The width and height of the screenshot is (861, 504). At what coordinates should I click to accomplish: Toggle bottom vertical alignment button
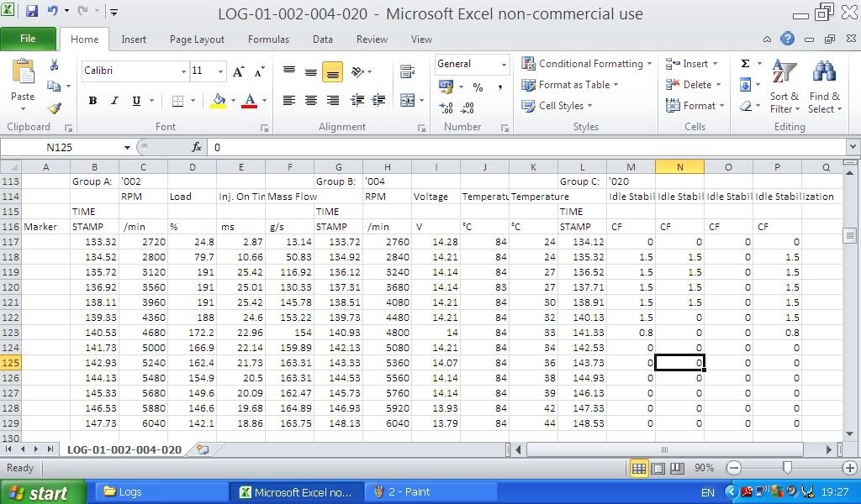(332, 73)
